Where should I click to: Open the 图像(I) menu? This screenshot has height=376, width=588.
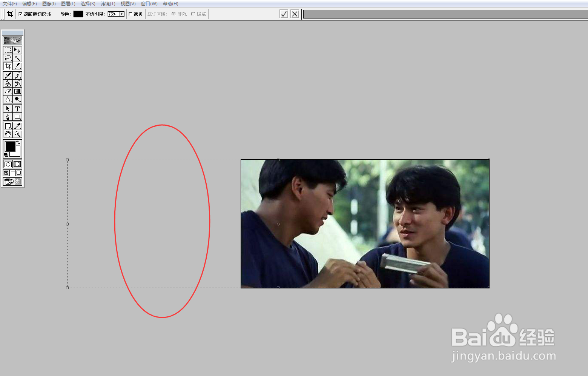click(49, 3)
